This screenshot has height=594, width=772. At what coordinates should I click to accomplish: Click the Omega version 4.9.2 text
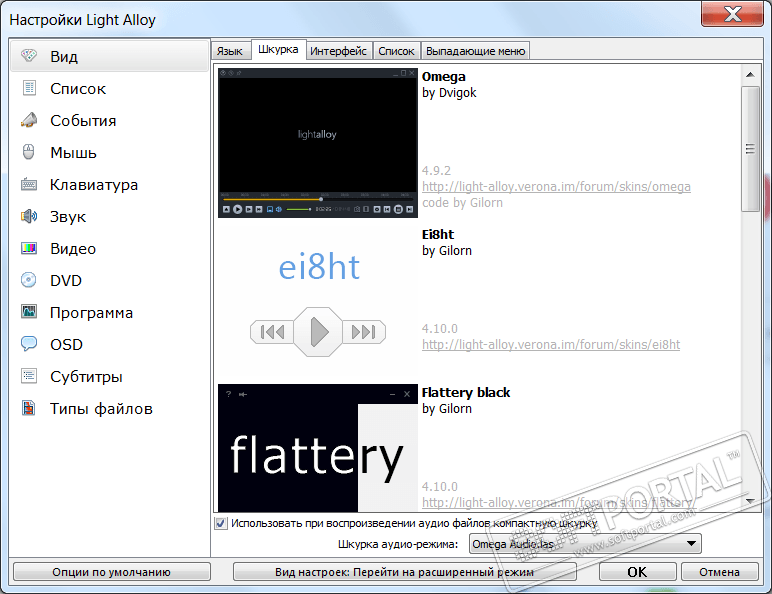[x=436, y=171]
